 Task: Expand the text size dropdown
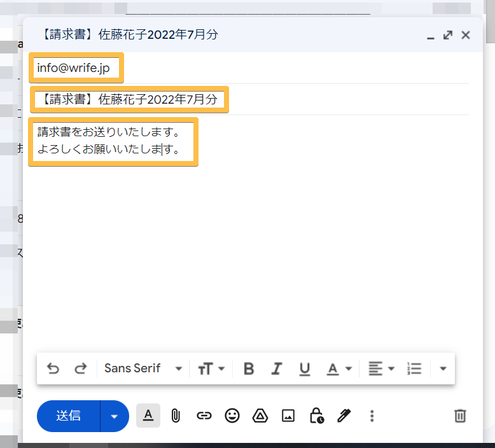[211, 368]
